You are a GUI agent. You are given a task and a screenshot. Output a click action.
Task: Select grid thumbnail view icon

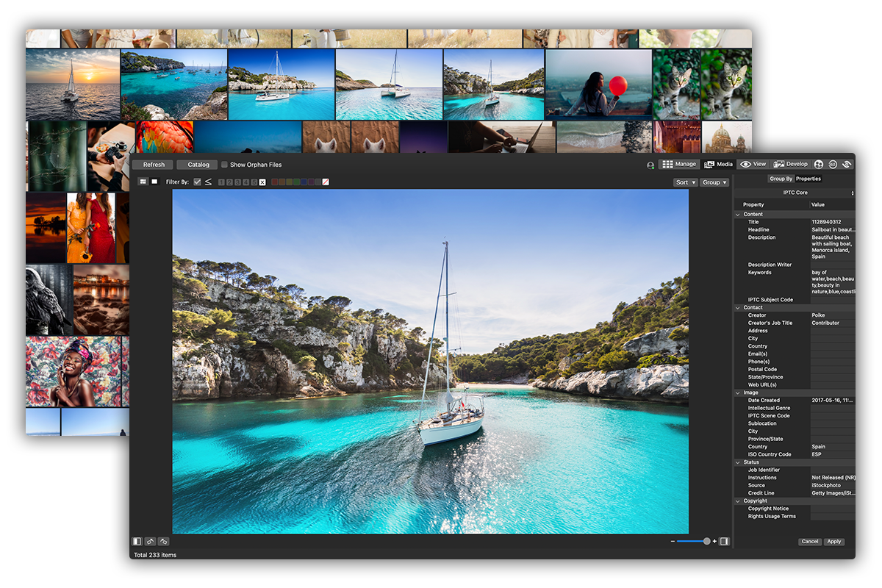pos(143,182)
